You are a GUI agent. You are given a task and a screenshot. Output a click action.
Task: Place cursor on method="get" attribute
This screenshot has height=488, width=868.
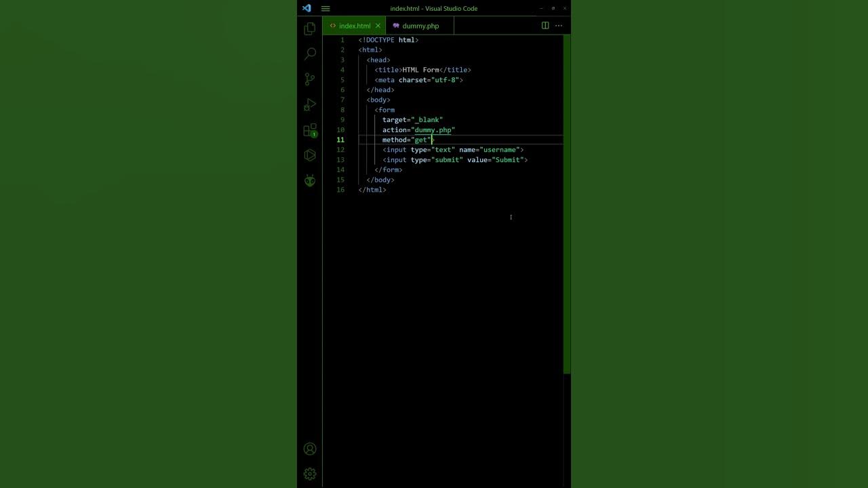(x=407, y=140)
